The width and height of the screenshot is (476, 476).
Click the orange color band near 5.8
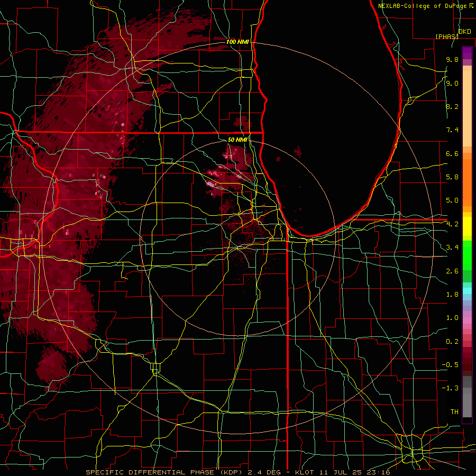pyautogui.click(x=467, y=182)
